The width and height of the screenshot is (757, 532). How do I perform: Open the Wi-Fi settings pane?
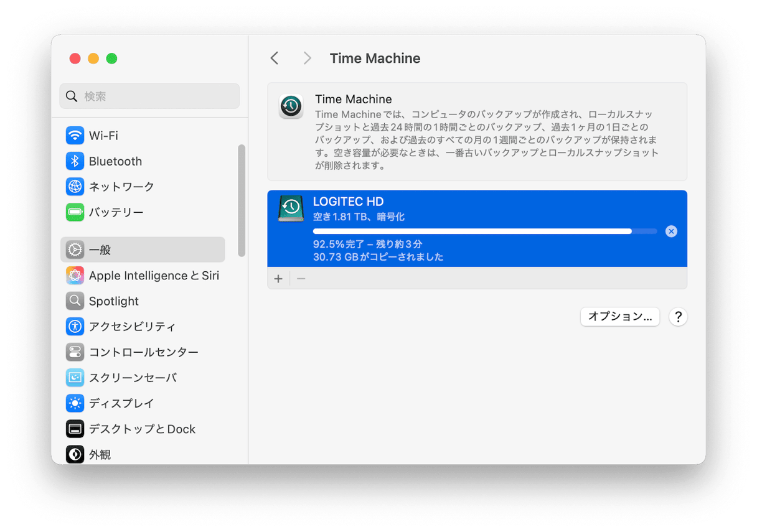click(143, 136)
